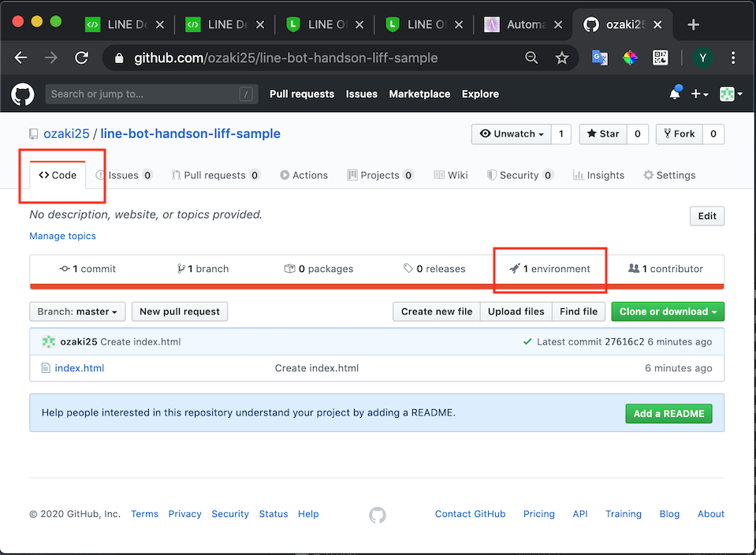Open Explore in the header

[x=480, y=94]
